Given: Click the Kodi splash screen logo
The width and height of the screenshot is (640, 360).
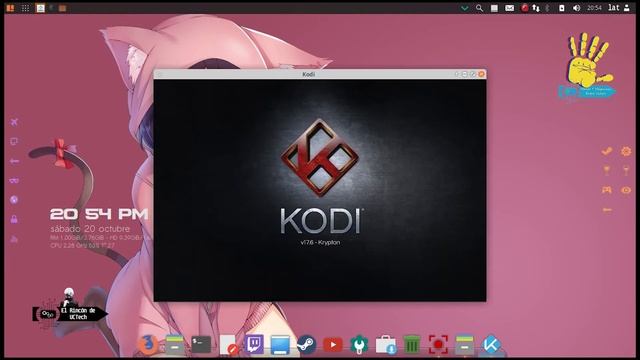Looking at the screenshot, I should [320, 158].
